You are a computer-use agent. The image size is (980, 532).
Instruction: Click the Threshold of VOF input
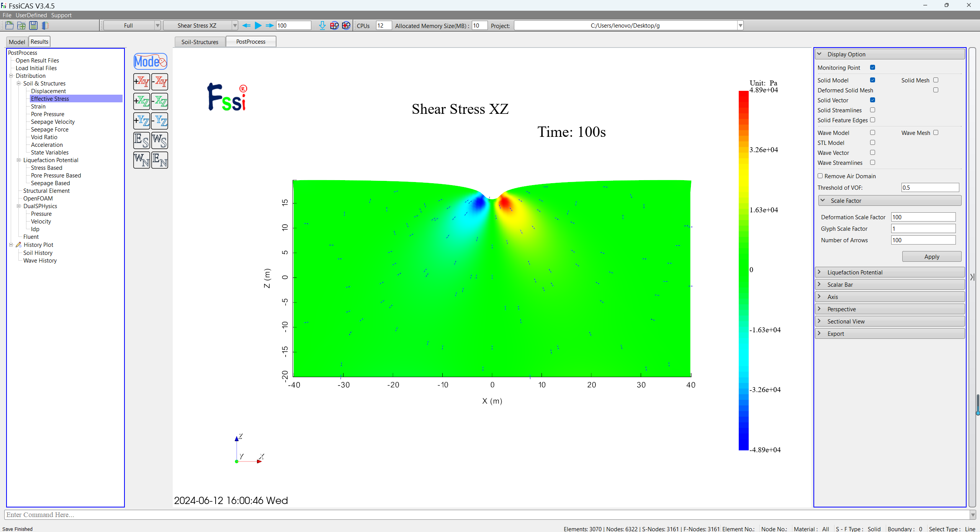click(930, 188)
